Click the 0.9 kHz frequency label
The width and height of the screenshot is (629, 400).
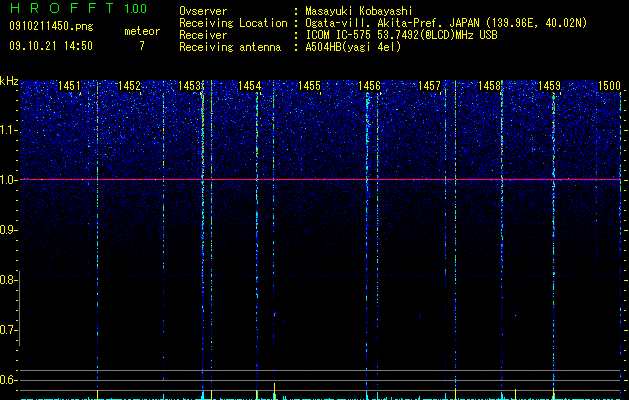tap(7, 230)
